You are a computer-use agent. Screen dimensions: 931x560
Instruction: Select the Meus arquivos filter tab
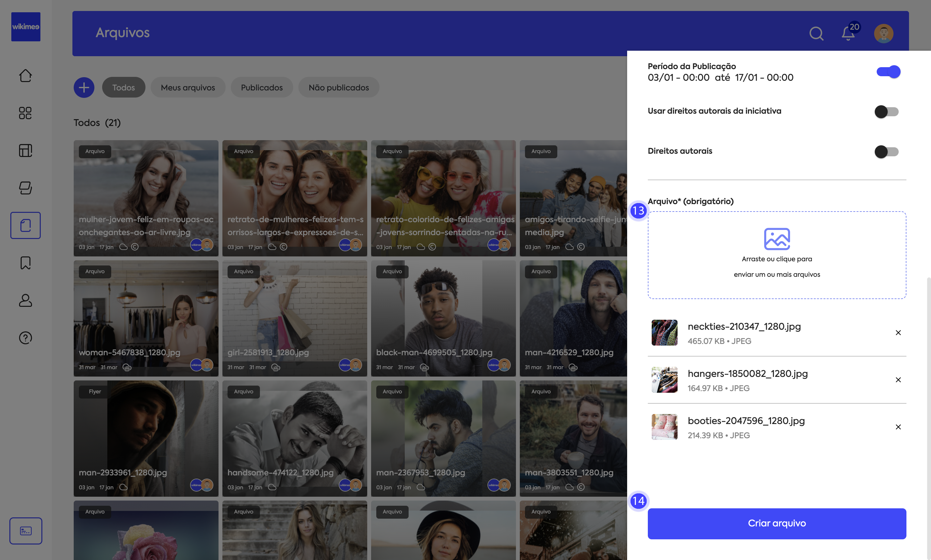tap(188, 88)
